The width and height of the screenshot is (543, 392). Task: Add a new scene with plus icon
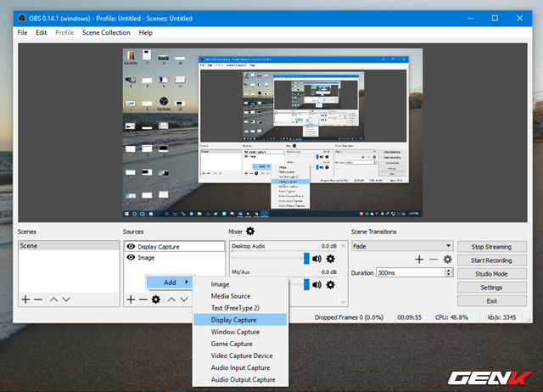[25, 300]
